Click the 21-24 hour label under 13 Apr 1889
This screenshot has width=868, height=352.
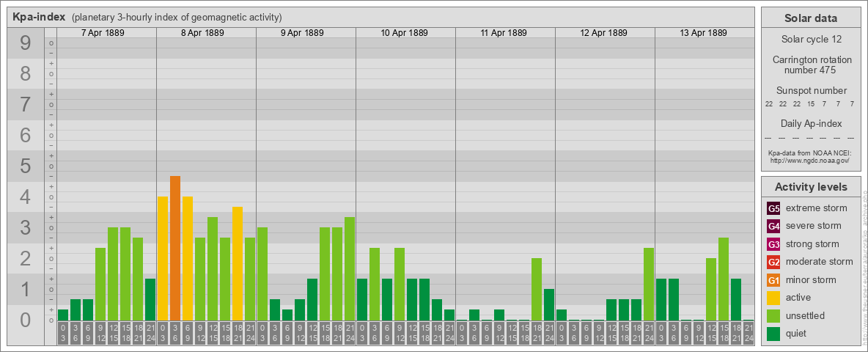pyautogui.click(x=749, y=333)
